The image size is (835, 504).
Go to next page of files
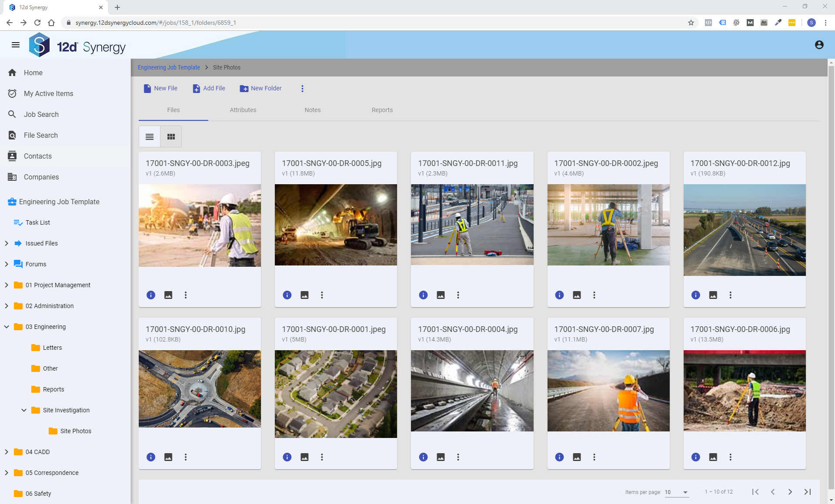pos(790,492)
